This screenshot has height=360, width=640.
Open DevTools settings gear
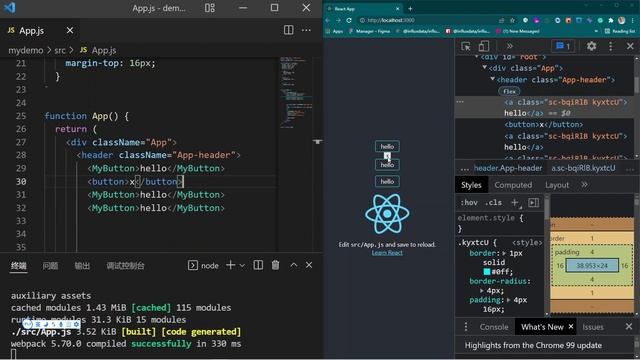click(591, 46)
